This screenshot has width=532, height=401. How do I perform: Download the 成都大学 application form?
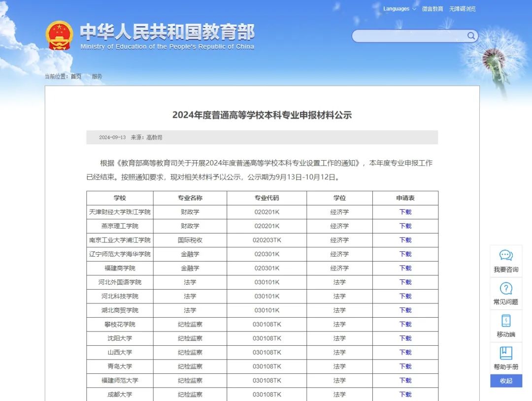tap(405, 395)
